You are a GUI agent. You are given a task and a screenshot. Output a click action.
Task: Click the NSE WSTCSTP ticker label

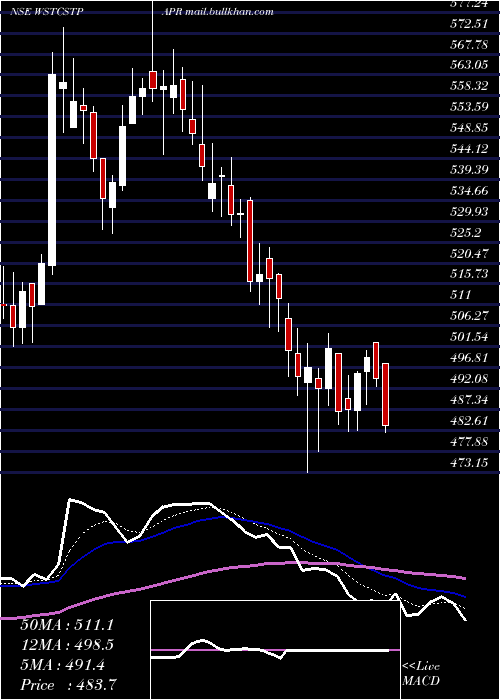47,11
